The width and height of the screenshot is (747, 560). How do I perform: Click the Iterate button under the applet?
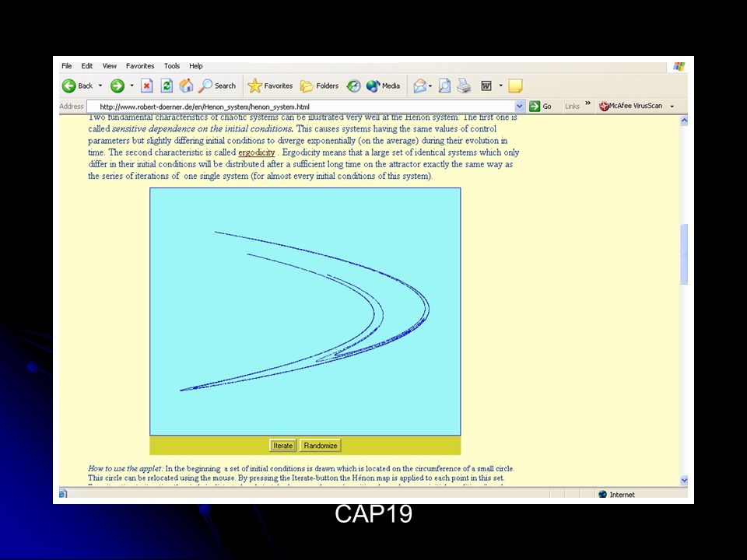point(282,446)
